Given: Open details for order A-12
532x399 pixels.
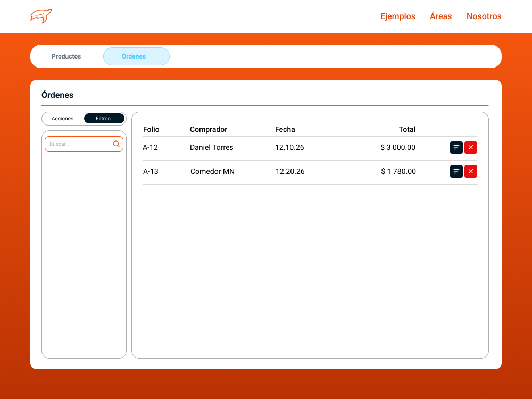Looking at the screenshot, I should tap(456, 147).
